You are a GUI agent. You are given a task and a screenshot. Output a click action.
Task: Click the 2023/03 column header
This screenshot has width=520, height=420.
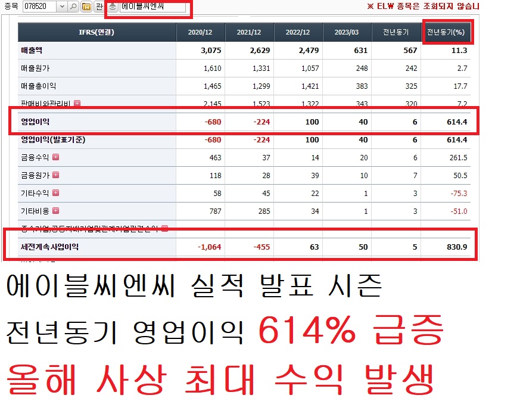[347, 32]
